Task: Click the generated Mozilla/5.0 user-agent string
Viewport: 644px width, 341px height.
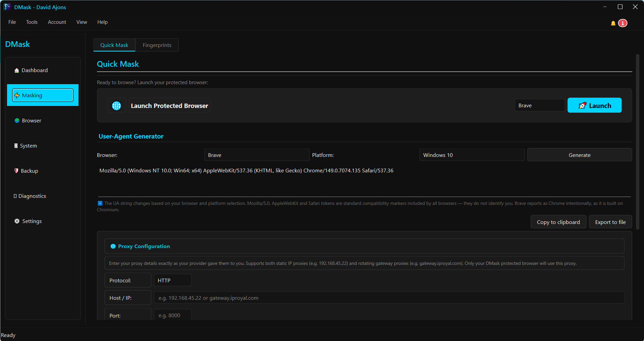Action: pyautogui.click(x=246, y=170)
